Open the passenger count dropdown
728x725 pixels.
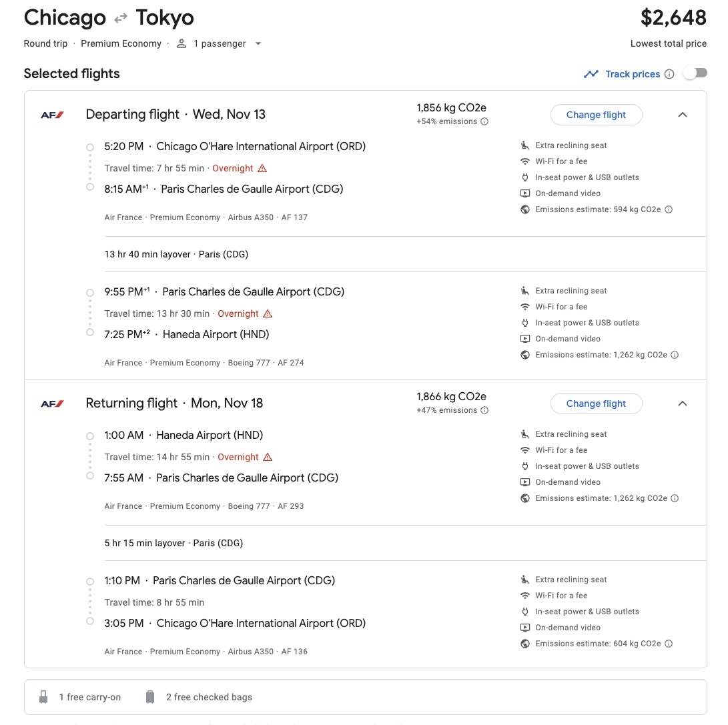tap(258, 44)
